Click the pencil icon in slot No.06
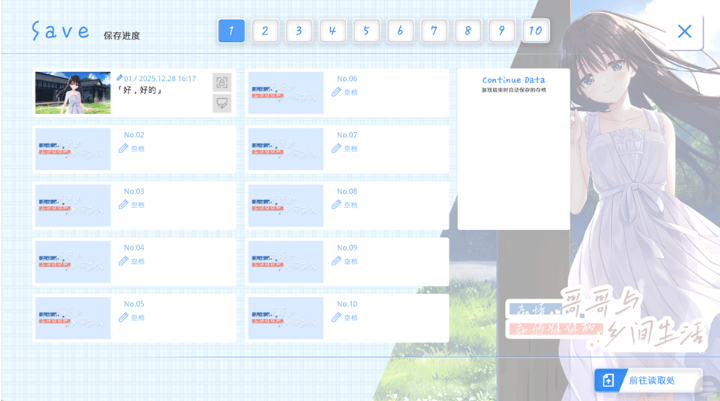720x401 pixels. tap(337, 92)
